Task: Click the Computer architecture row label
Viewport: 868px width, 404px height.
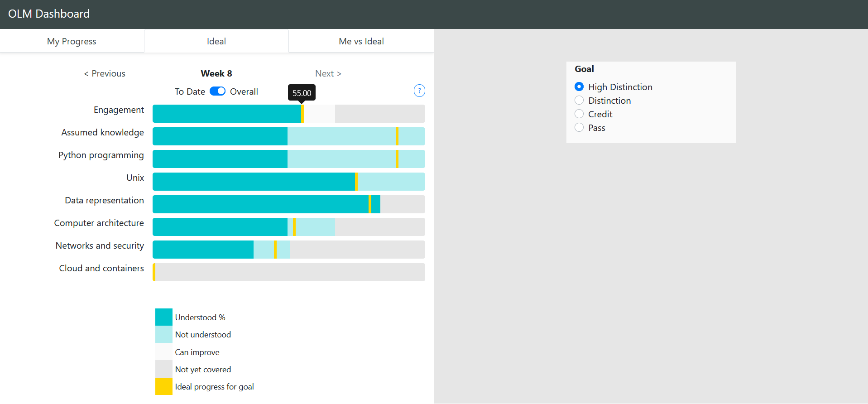Action: pyautogui.click(x=99, y=223)
